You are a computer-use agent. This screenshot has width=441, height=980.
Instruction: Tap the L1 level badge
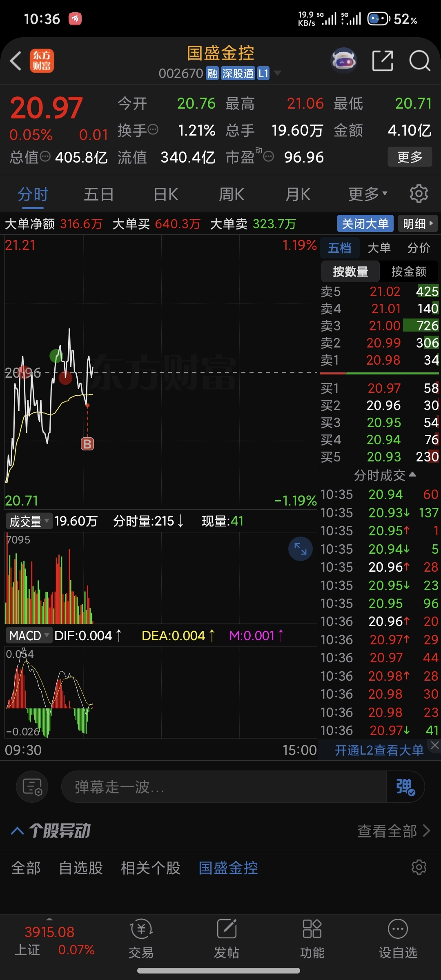[x=263, y=73]
